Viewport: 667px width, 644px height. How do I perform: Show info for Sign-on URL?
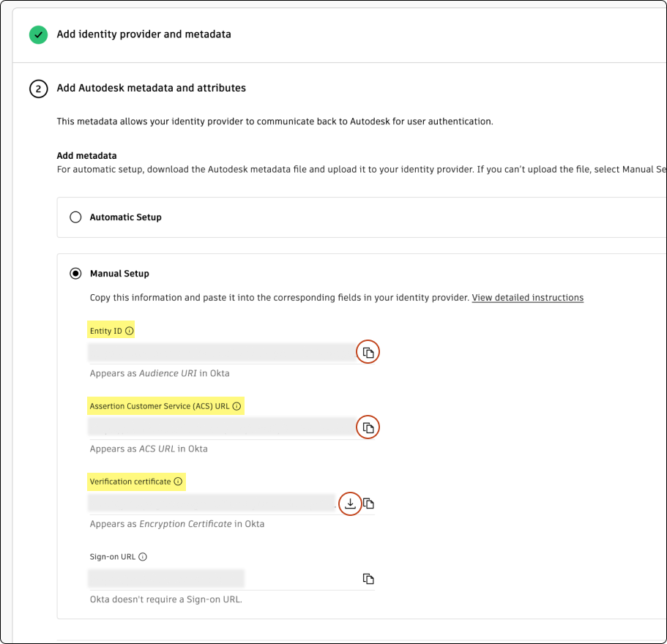click(x=143, y=557)
